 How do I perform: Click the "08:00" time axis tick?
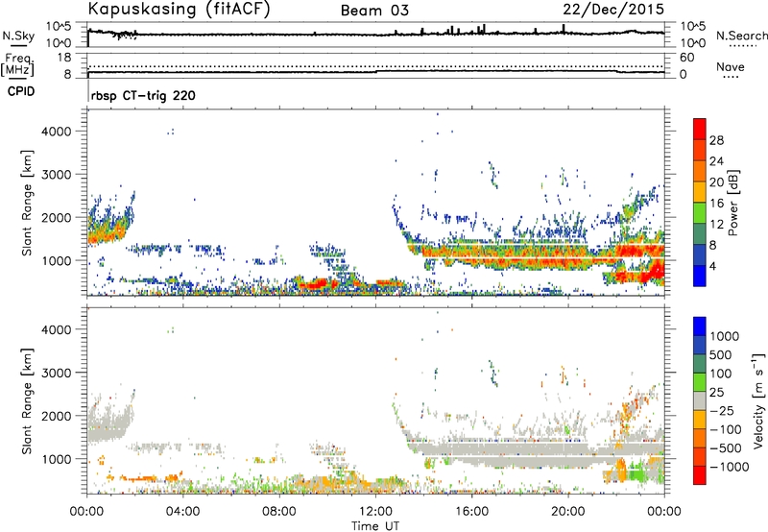point(279,512)
